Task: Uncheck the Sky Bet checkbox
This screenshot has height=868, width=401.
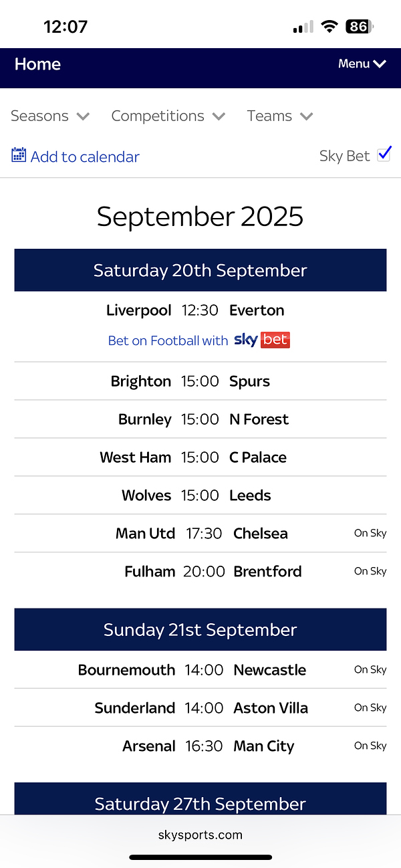Action: [384, 154]
